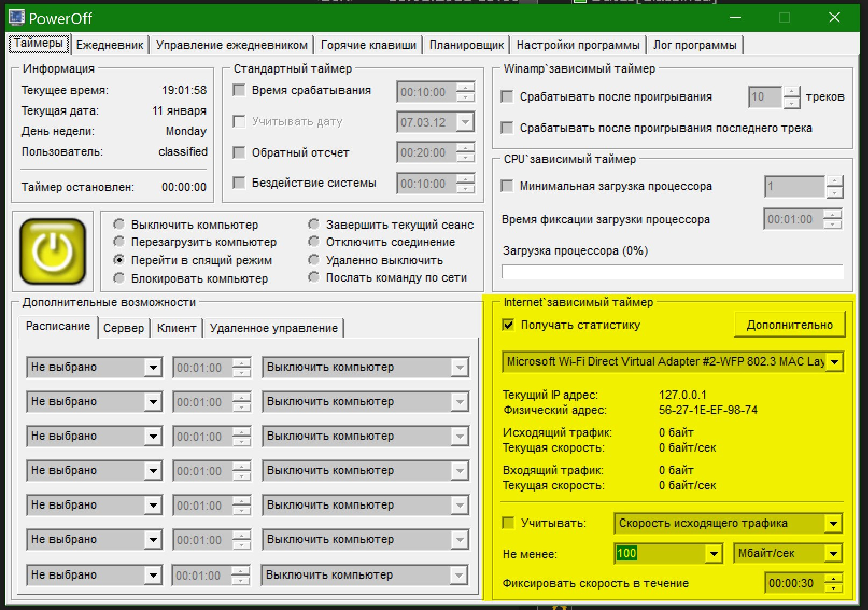868x610 pixels.
Task: Click the MAC address 56-27-1E-EF-98-74
Action: coord(708,410)
